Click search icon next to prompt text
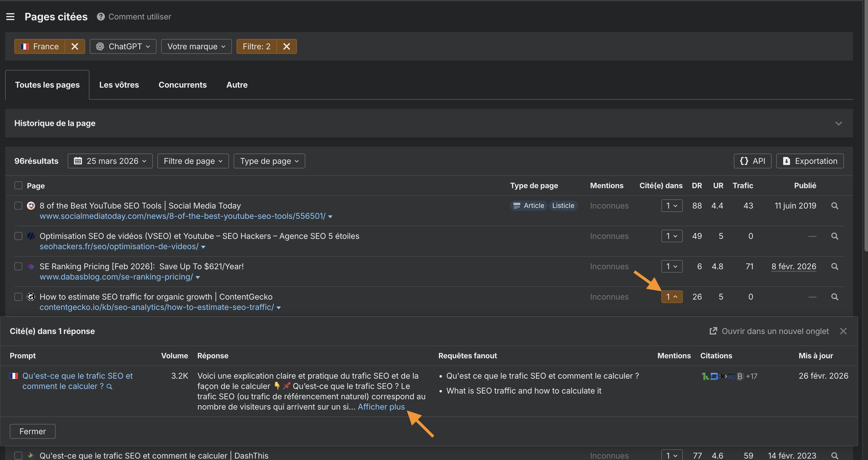 [x=110, y=387]
